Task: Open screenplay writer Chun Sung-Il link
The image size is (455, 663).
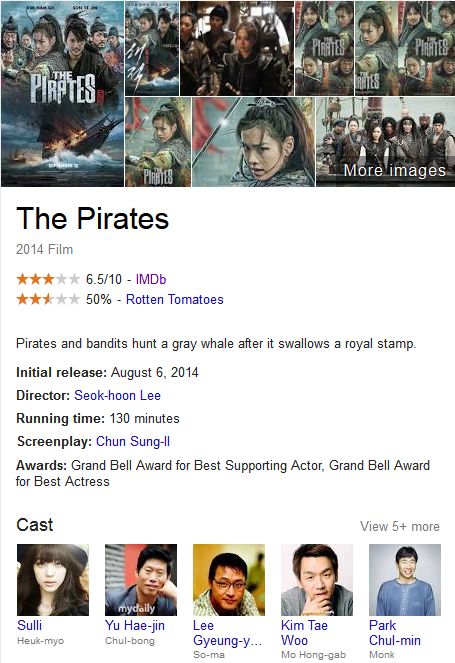Action: (x=133, y=441)
